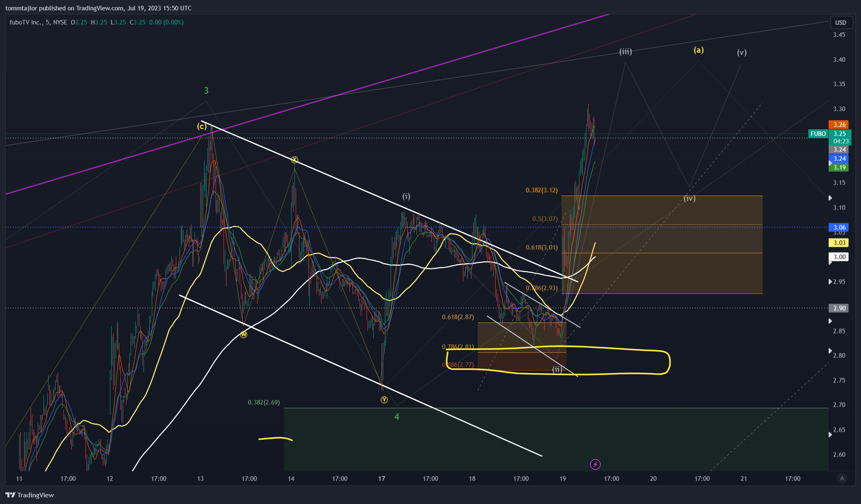The width and height of the screenshot is (861, 504).
Task: Click the 0.5(3.07) Fibonacci label
Action: pos(545,219)
